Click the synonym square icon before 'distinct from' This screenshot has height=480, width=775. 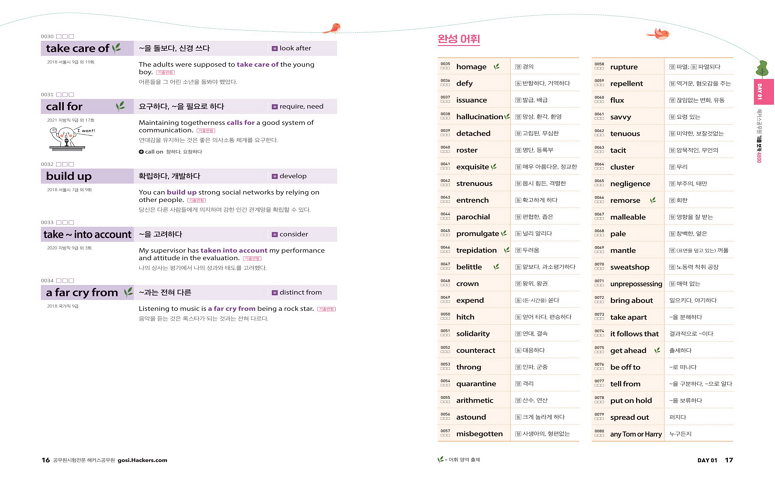coord(274,293)
